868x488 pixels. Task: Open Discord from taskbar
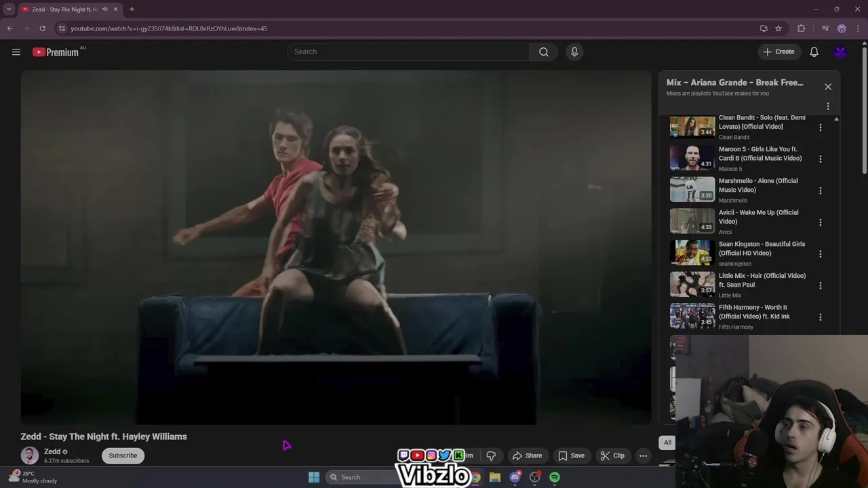click(x=515, y=477)
